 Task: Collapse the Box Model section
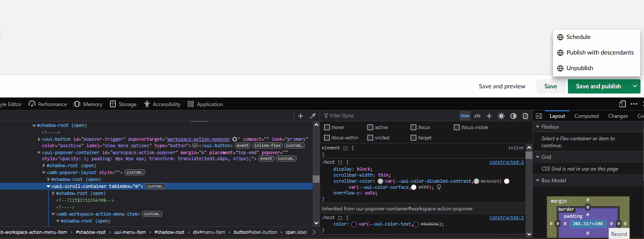click(x=538, y=181)
